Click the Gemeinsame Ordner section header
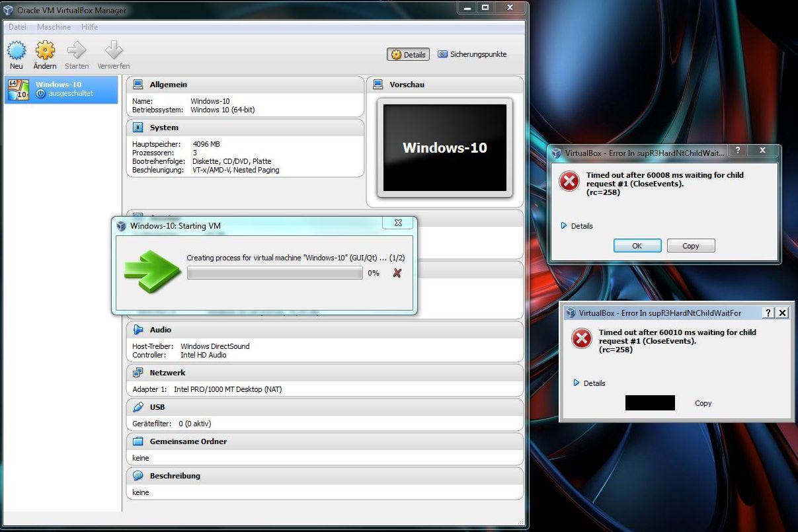Screen dimensions: 798x532 (325, 441)
